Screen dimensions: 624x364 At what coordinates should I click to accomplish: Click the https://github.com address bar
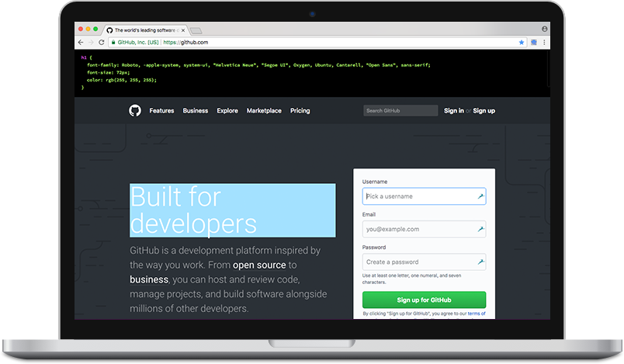(317, 42)
